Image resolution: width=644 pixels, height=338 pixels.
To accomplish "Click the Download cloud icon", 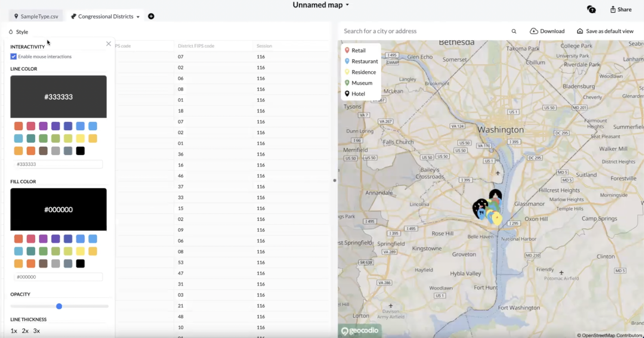I will pos(534,31).
